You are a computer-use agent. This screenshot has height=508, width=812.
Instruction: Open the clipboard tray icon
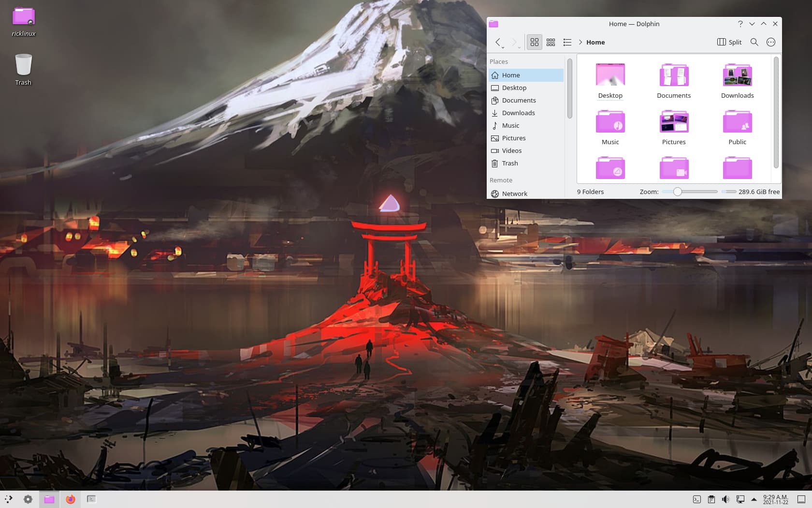(x=711, y=499)
